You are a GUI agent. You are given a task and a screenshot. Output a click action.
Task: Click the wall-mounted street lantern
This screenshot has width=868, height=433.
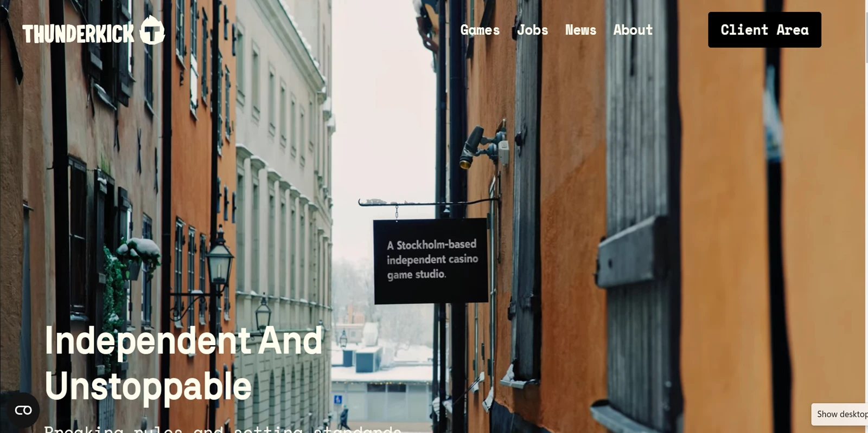pos(219,259)
